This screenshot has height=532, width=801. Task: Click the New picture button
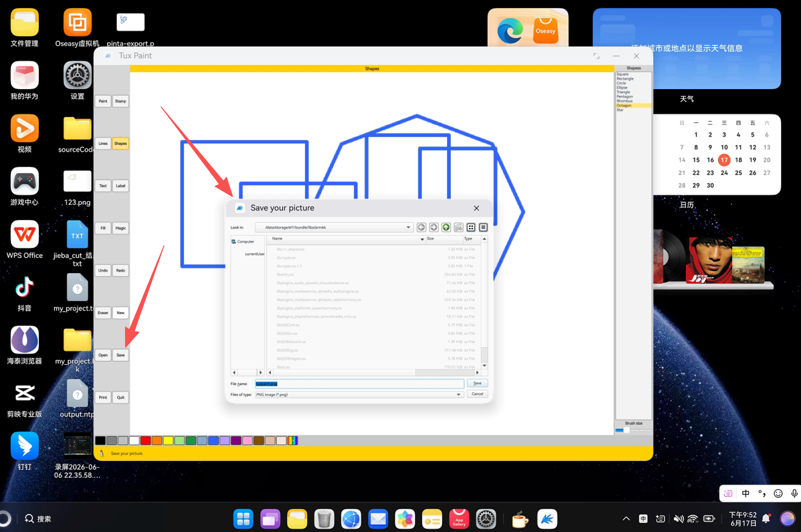(x=121, y=313)
